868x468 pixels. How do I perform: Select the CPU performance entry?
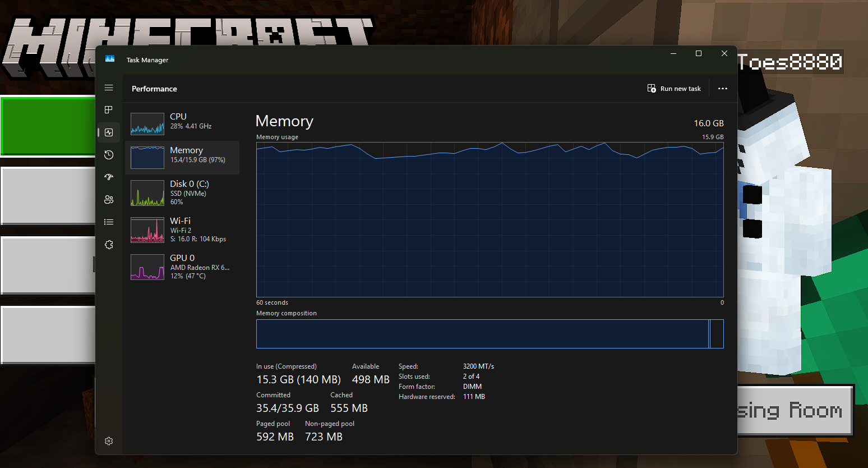click(182, 123)
